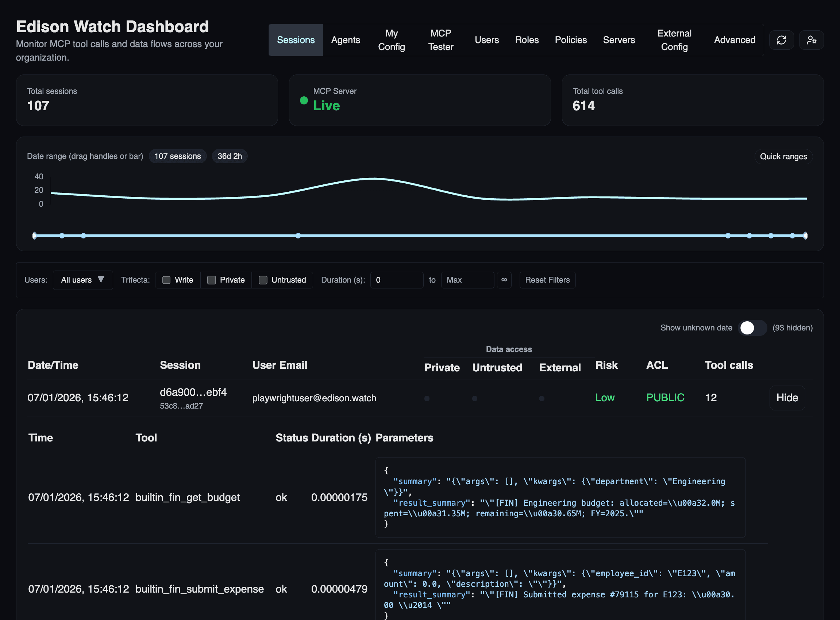Viewport: 840px width, 620px height.
Task: Hide the expanded session details
Action: tap(787, 398)
